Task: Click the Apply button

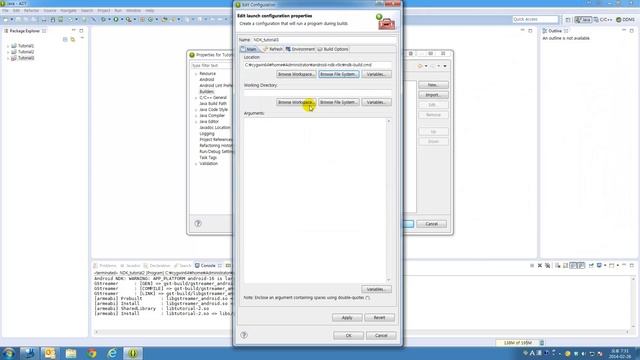Action: coord(347,317)
